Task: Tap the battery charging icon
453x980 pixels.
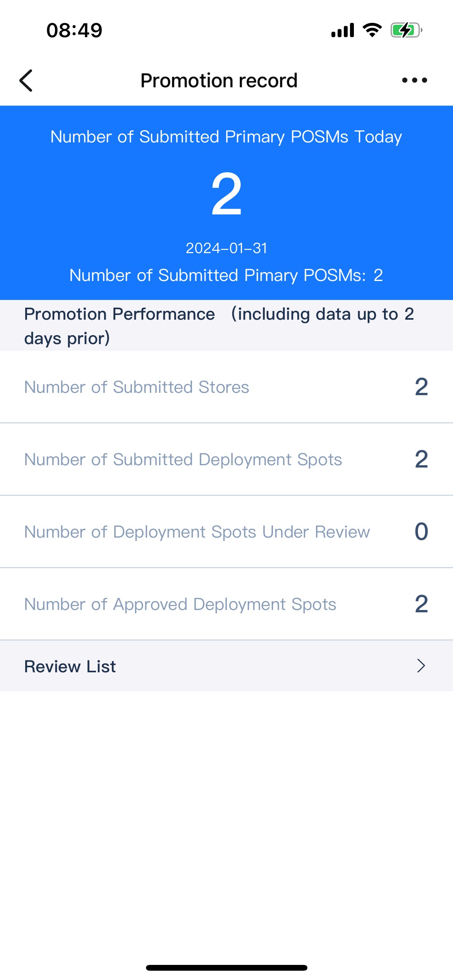Action: click(406, 30)
